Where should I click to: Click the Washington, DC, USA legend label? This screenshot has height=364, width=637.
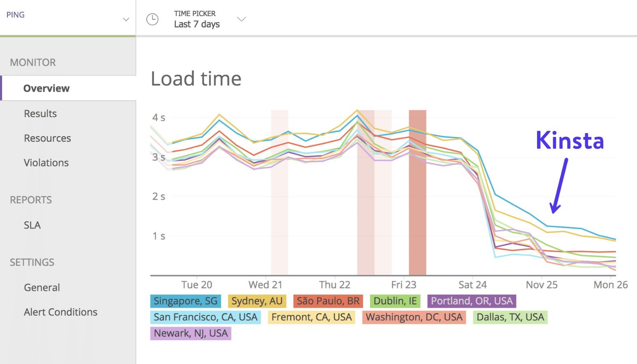[414, 317]
